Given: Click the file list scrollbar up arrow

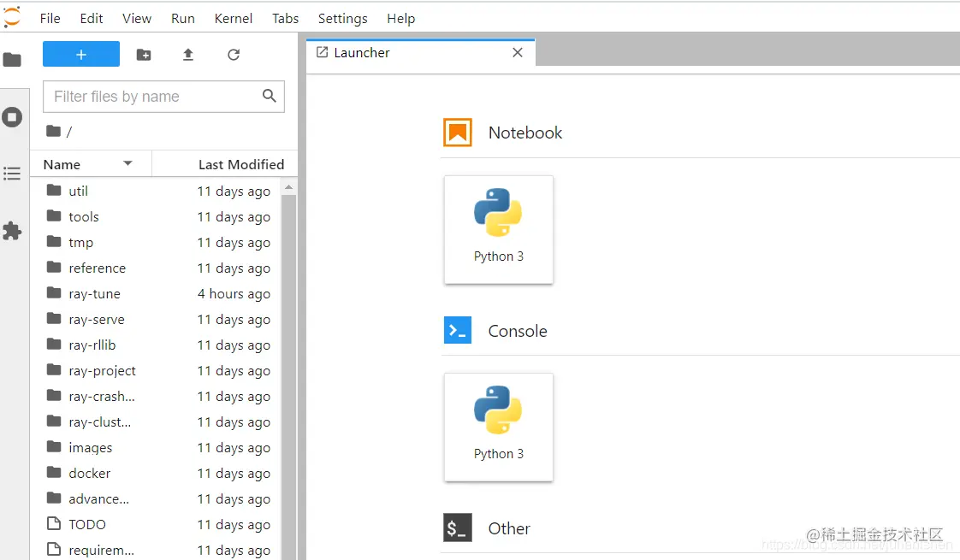Looking at the screenshot, I should [x=289, y=186].
